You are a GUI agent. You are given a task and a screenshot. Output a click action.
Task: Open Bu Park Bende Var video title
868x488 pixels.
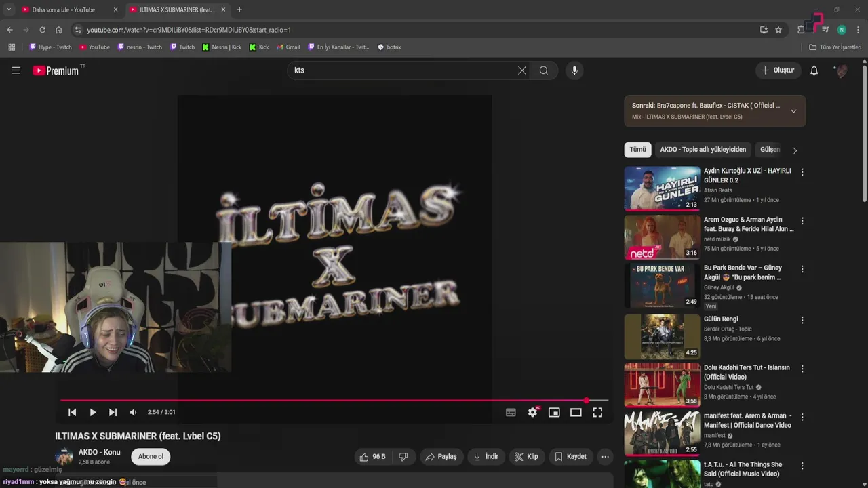point(743,272)
